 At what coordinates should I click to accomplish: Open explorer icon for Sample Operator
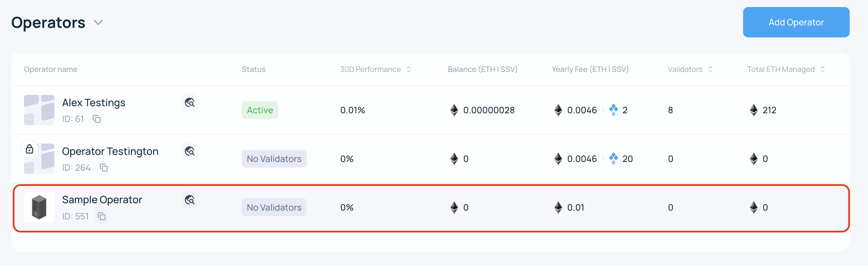point(190,200)
